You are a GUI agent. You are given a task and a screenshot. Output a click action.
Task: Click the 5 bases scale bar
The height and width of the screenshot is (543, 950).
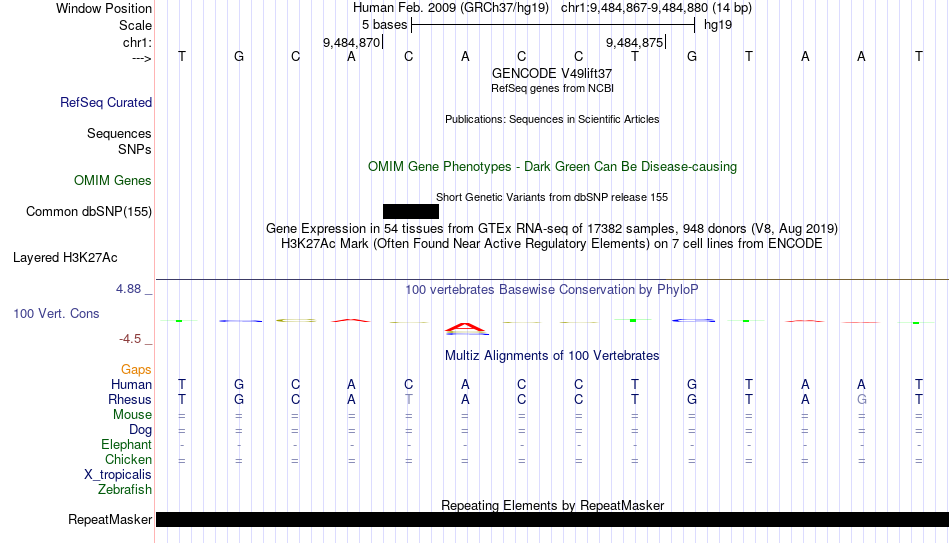coord(553,25)
